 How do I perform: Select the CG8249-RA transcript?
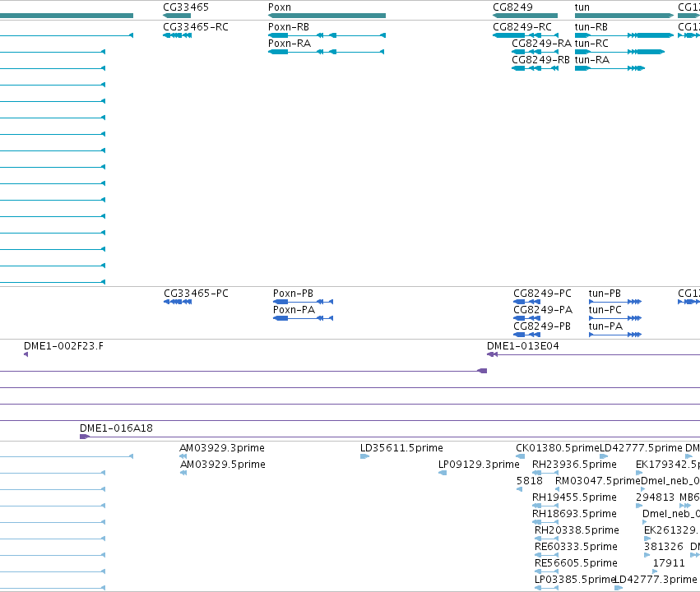click(535, 52)
